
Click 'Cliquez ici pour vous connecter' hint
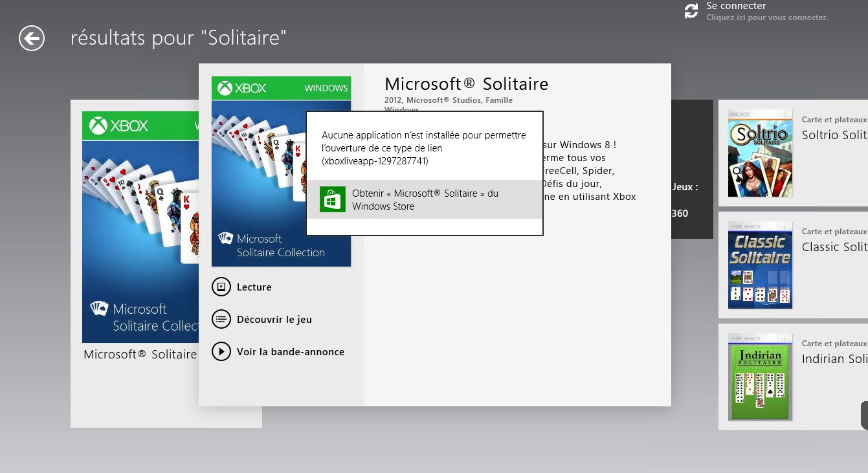coord(767,17)
